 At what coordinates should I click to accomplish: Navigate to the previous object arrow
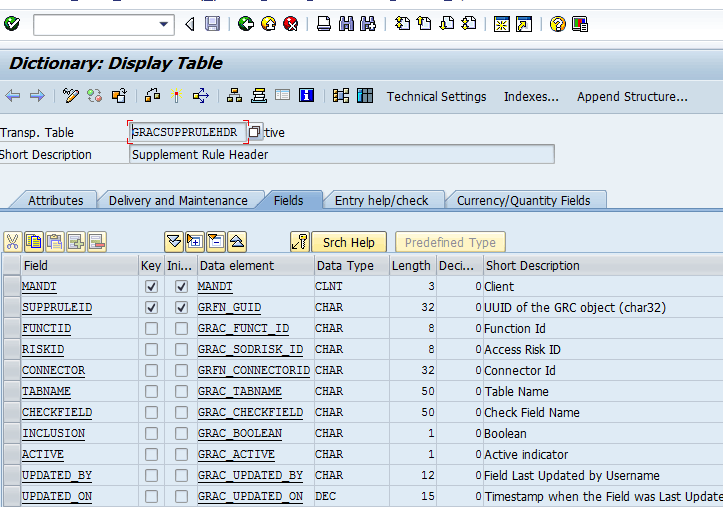coord(12,96)
